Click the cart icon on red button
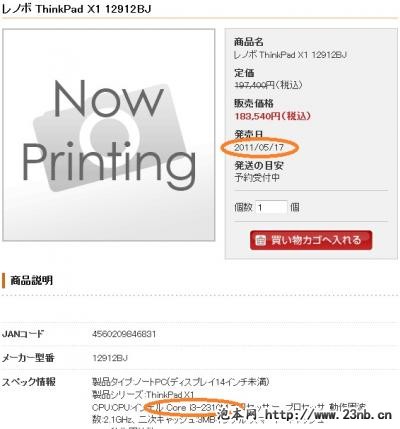The width and height of the screenshot is (400, 429). click(261, 240)
